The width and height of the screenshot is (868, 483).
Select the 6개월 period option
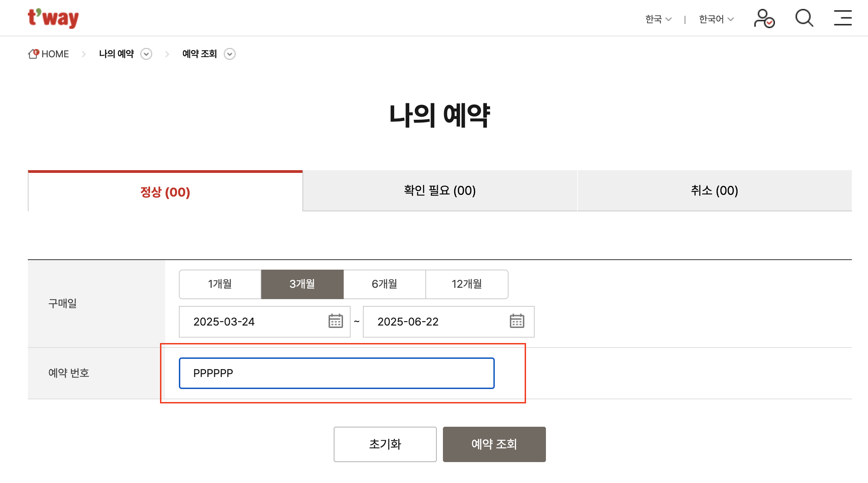click(x=385, y=284)
